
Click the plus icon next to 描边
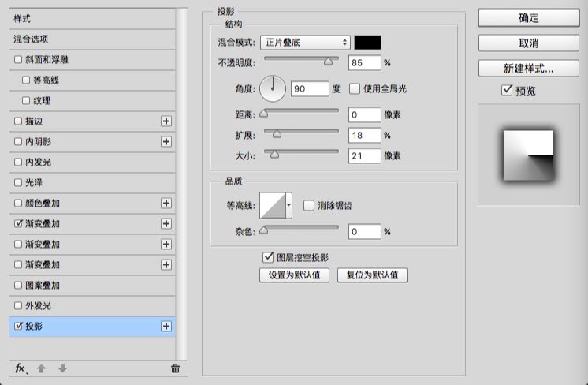coord(166,121)
